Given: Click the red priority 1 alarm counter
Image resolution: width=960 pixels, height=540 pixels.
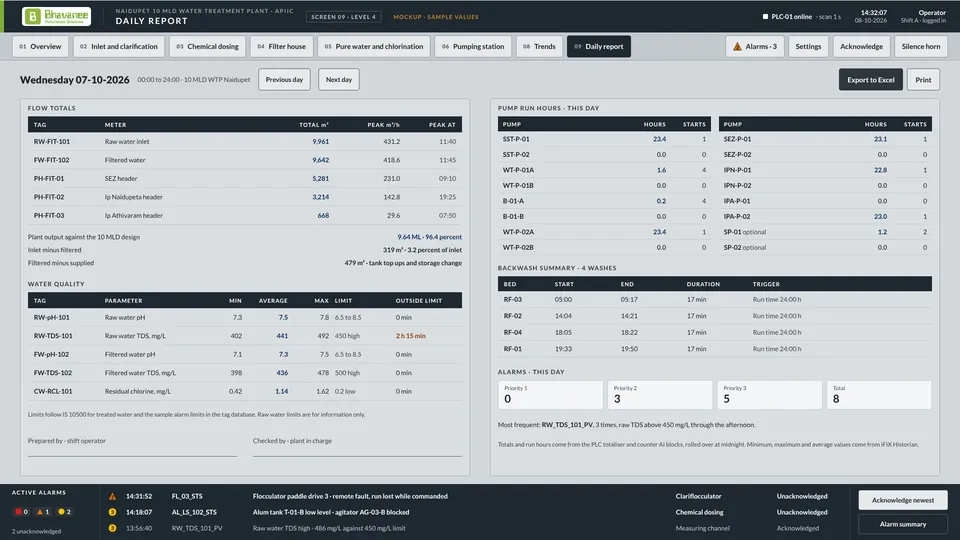Looking at the screenshot, I should pos(21,512).
